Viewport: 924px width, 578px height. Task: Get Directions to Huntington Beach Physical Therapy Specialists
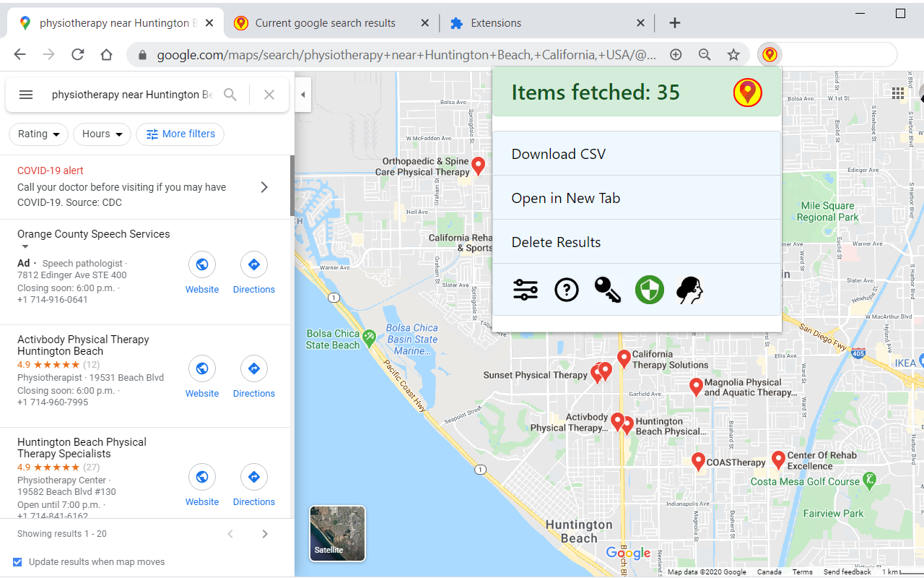click(x=254, y=486)
